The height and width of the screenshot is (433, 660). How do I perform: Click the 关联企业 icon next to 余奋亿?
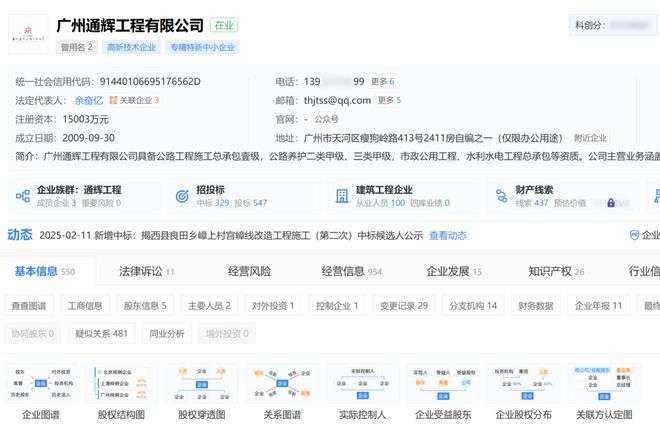click(113, 100)
